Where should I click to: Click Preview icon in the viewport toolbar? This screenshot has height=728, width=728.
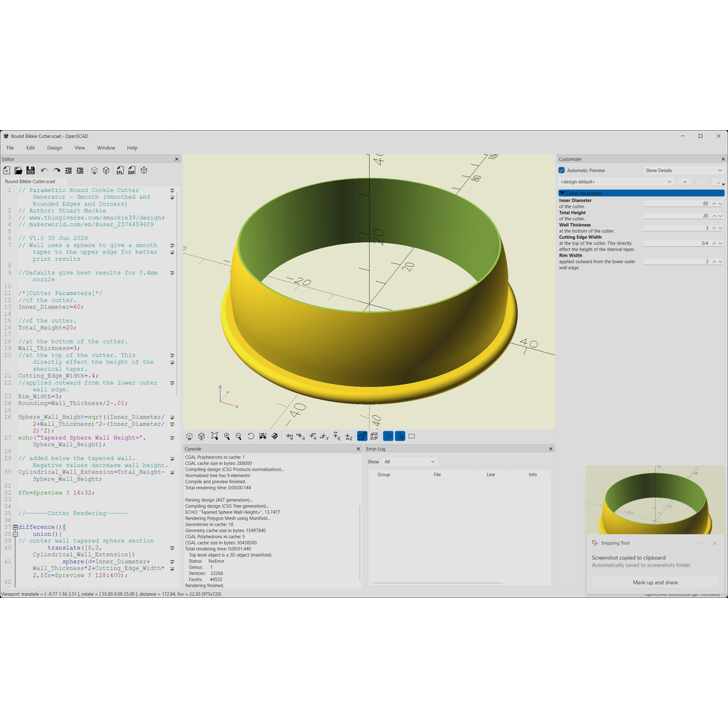pos(189,436)
